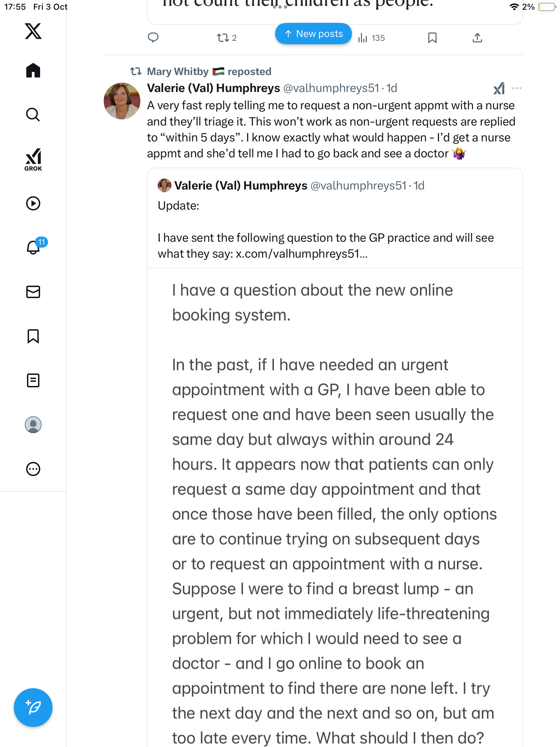Open three-dot menu on Valerie's post
Image resolution: width=560 pixels, height=747 pixels.
click(x=516, y=88)
